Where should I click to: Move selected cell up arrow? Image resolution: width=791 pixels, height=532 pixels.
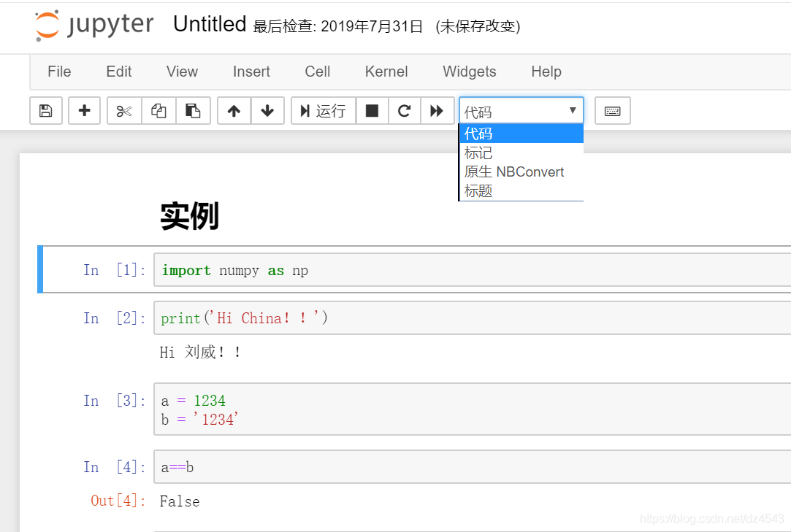pyautogui.click(x=234, y=110)
